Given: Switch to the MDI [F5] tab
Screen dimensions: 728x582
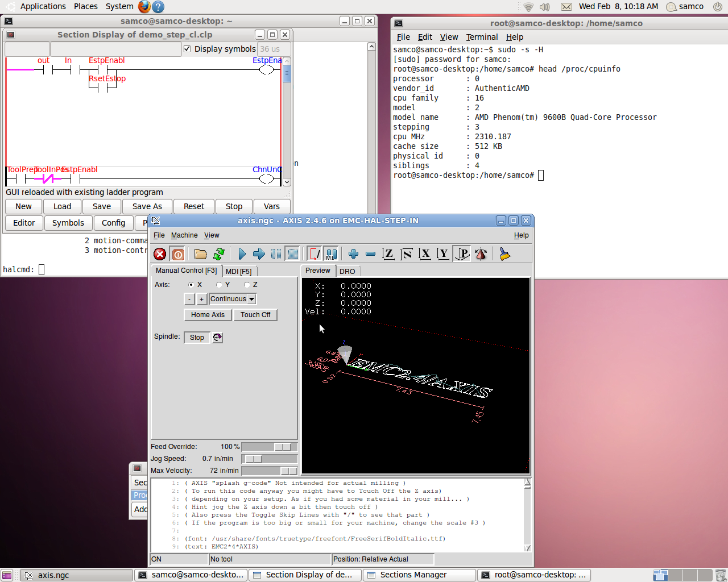Looking at the screenshot, I should 238,272.
